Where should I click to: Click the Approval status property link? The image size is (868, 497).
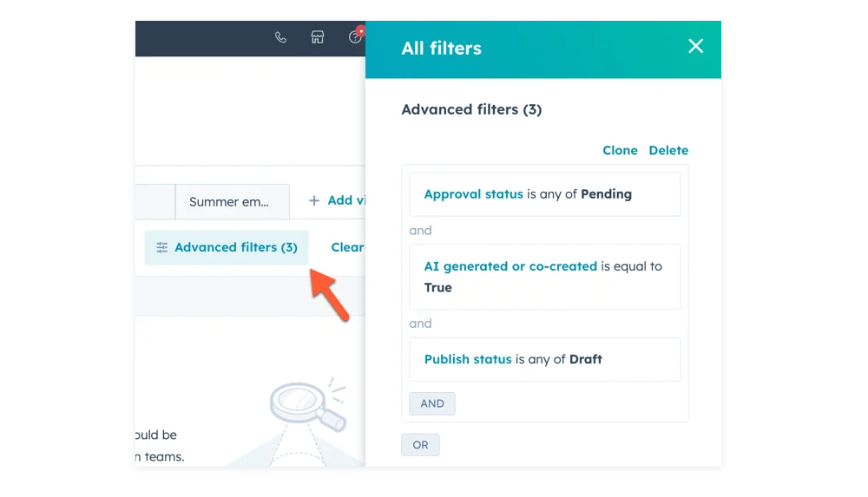(x=473, y=194)
